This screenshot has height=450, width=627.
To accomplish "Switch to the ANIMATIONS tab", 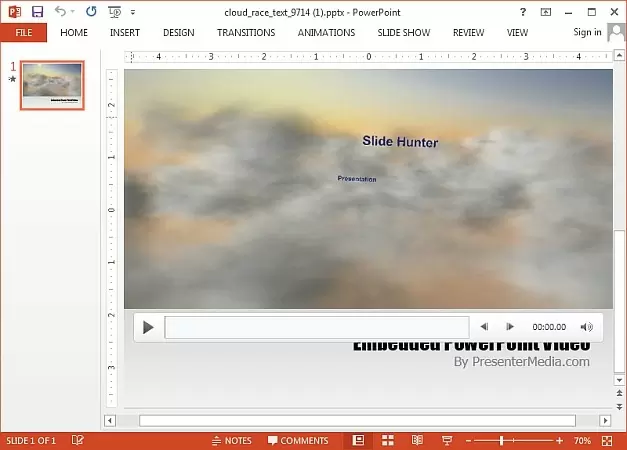I will (326, 32).
